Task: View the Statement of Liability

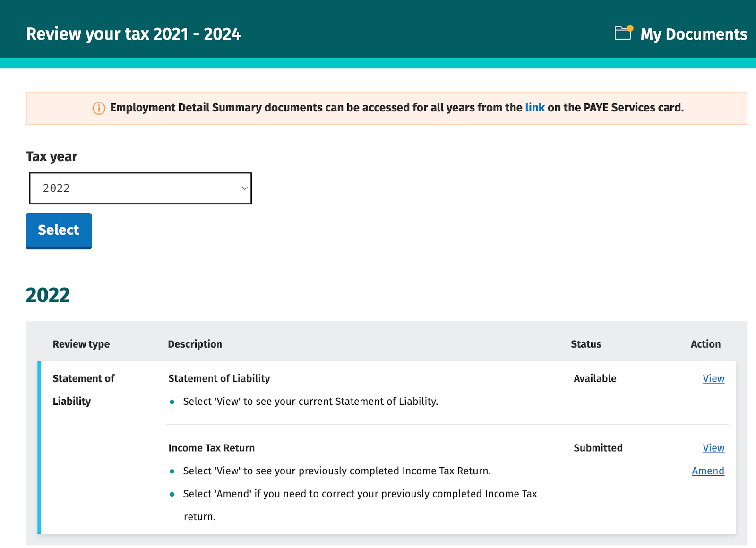Action: tap(713, 378)
